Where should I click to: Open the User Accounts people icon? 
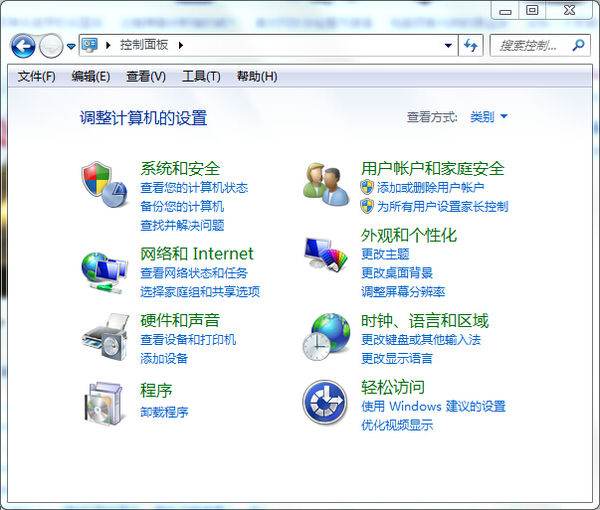coord(326,184)
